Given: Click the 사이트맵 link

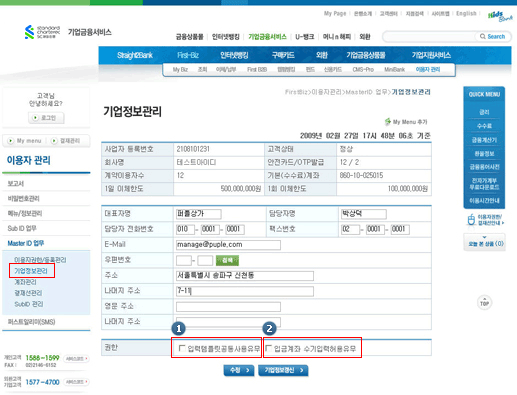Looking at the screenshot, I should (440, 13).
